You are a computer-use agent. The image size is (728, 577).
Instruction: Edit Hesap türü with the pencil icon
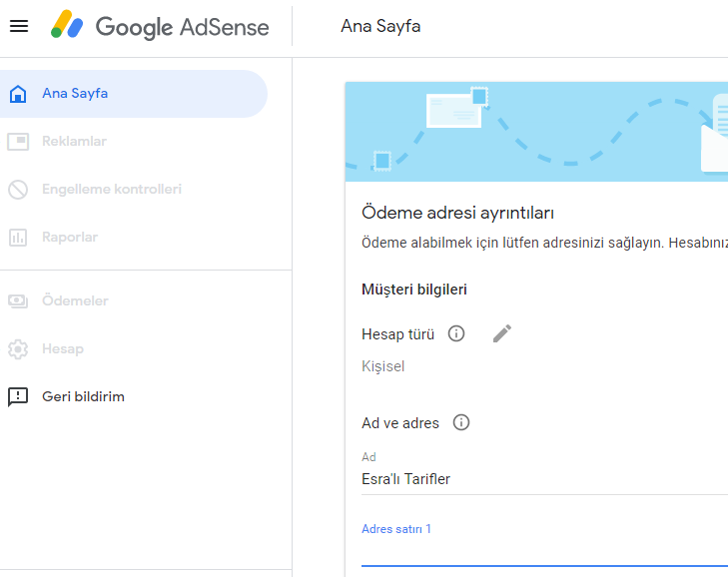[502, 333]
